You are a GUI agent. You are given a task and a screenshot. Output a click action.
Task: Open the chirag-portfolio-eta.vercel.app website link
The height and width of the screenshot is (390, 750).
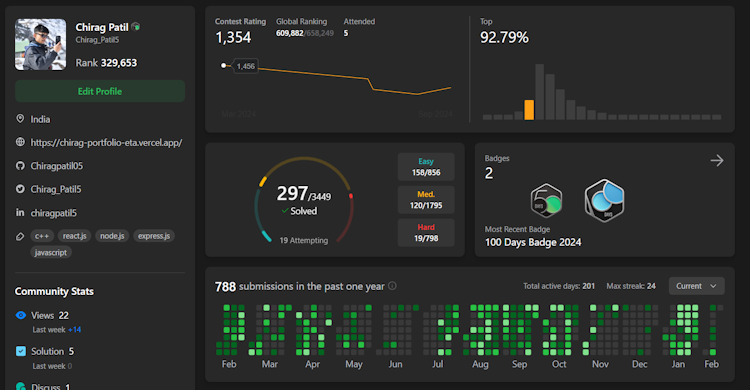pyautogui.click(x=106, y=142)
